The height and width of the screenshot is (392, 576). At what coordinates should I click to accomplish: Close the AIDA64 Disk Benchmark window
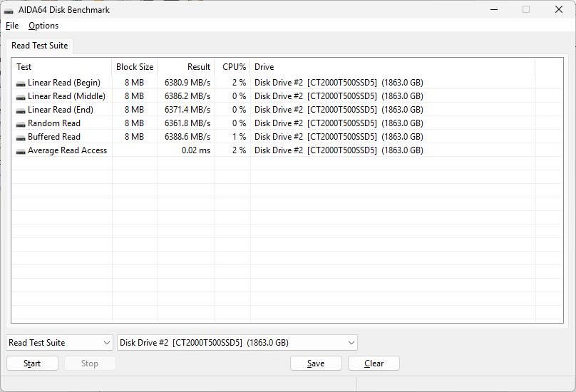coord(559,10)
